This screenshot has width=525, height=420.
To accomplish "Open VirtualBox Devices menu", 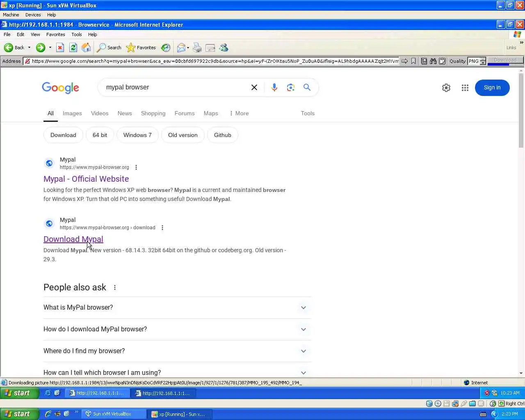I will pos(33,15).
